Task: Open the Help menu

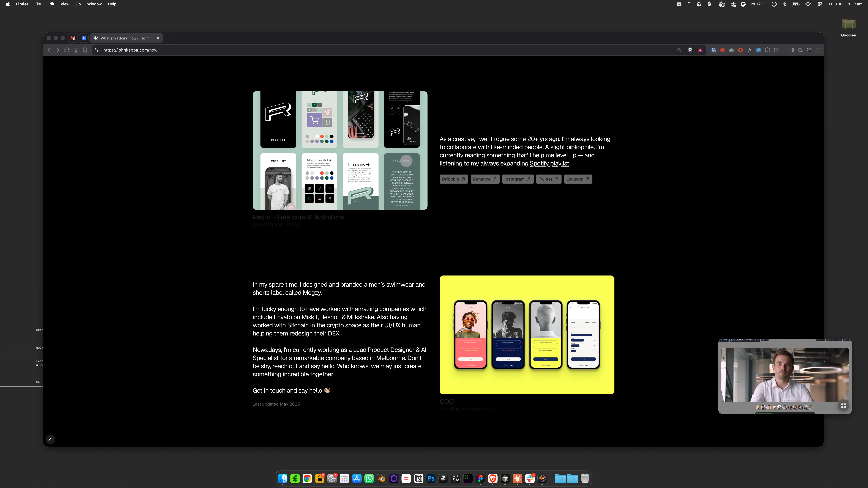Action: tap(112, 4)
